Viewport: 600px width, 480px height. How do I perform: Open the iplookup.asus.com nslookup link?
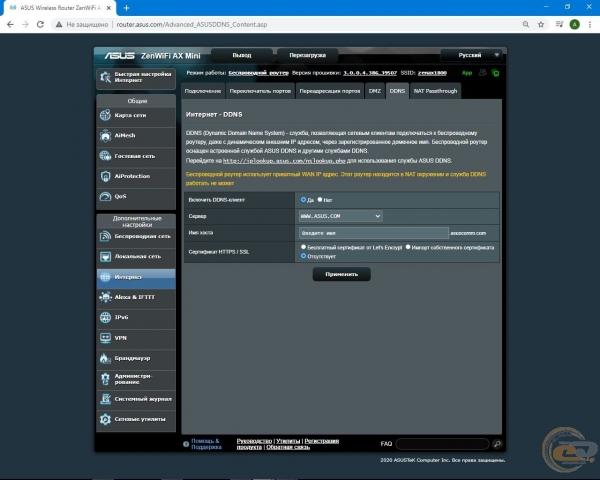point(284,161)
